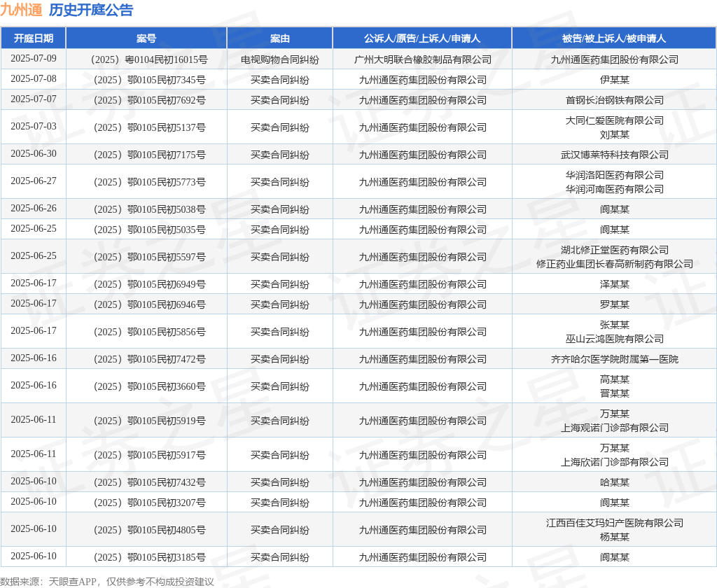
Task: Click defendant 巫山云鸿医院有限公司
Action: click(x=615, y=339)
